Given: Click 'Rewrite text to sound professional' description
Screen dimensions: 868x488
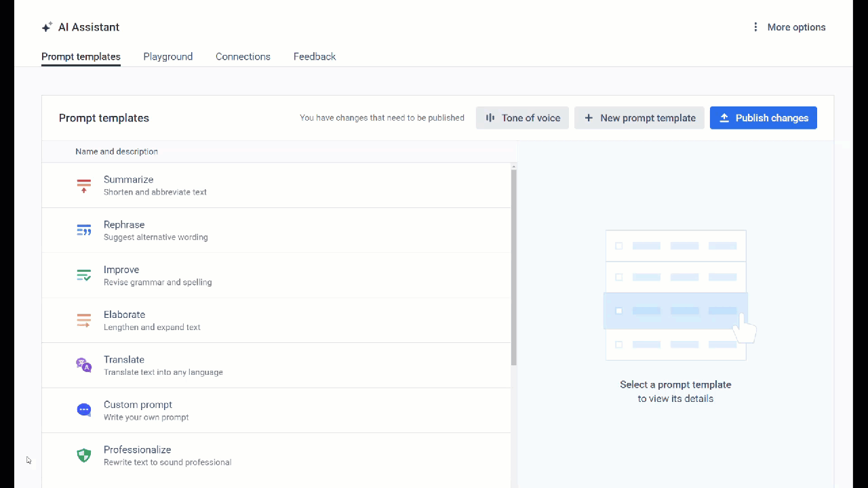Looking at the screenshot, I should (167, 462).
